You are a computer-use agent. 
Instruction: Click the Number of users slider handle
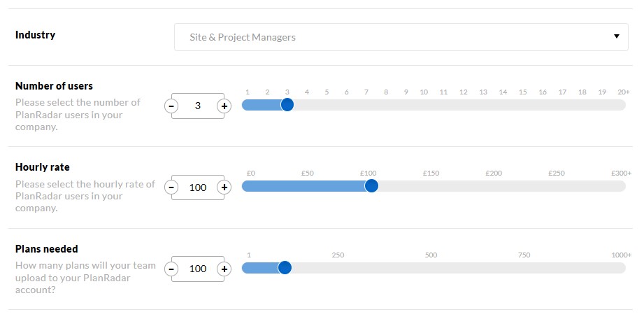(287, 105)
